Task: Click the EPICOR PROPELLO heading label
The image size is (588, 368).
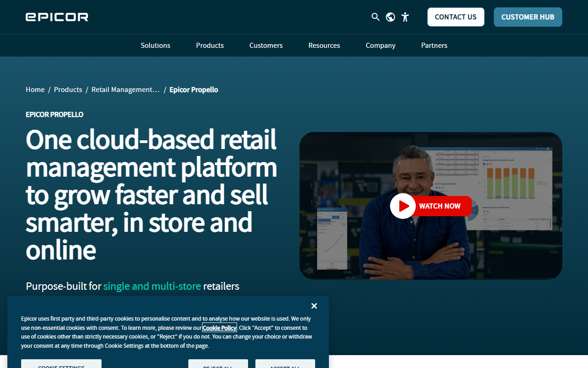Action: click(55, 115)
